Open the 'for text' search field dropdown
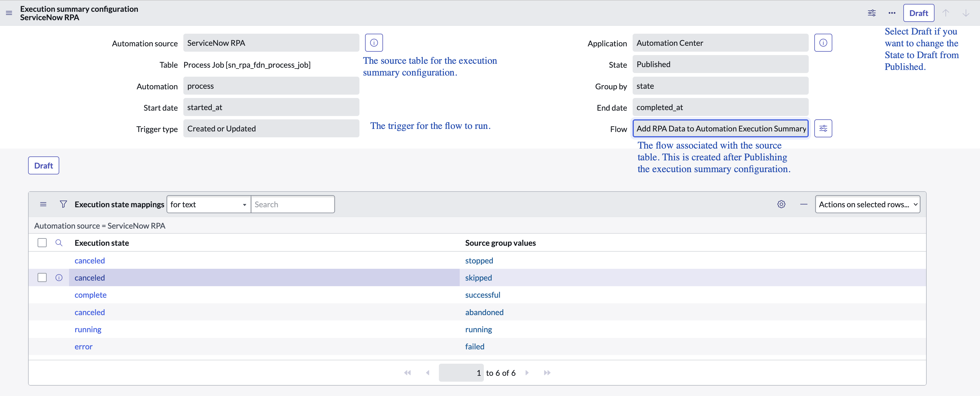 [208, 204]
